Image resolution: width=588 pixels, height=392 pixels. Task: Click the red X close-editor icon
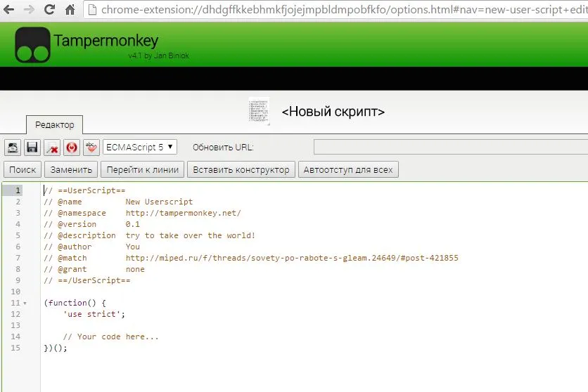[x=52, y=148]
